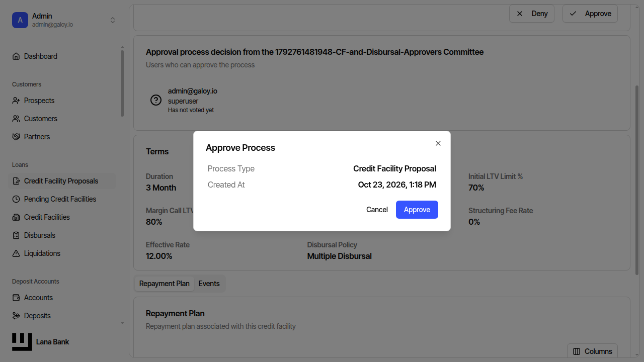Click the top Approve button with checkmark
The image size is (644, 362).
(590, 14)
